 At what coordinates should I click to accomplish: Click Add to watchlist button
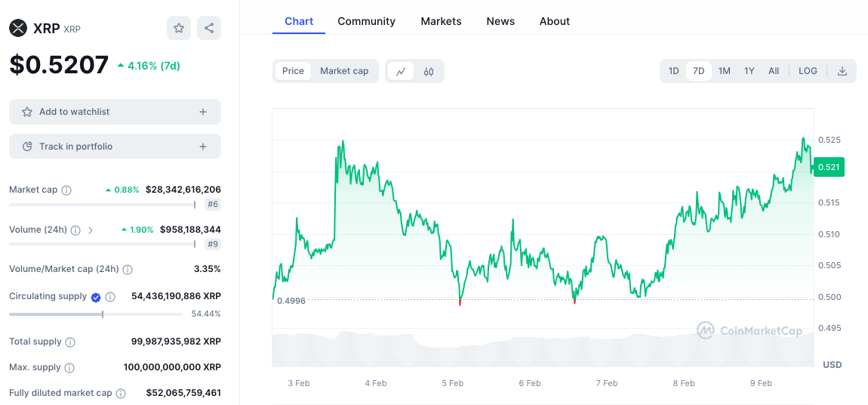pyautogui.click(x=115, y=112)
